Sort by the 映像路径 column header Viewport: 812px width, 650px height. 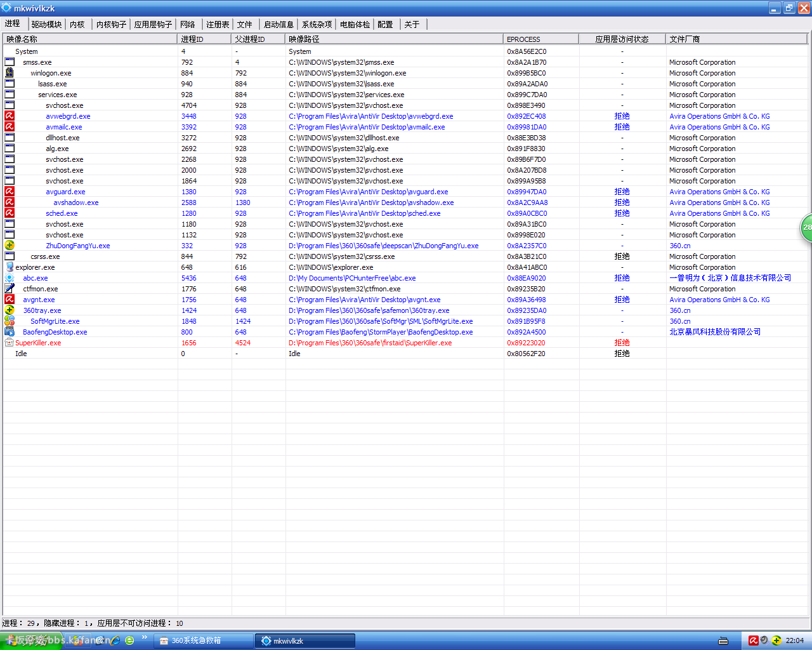pyautogui.click(x=395, y=39)
